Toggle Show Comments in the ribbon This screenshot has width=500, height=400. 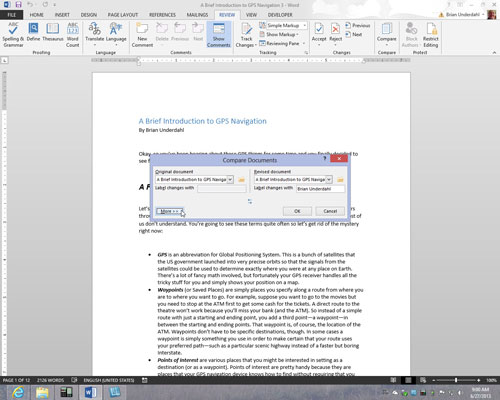tap(219, 35)
